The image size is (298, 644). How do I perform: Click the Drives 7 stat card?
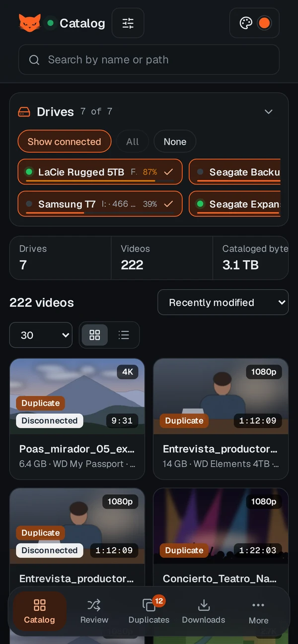[60, 258]
